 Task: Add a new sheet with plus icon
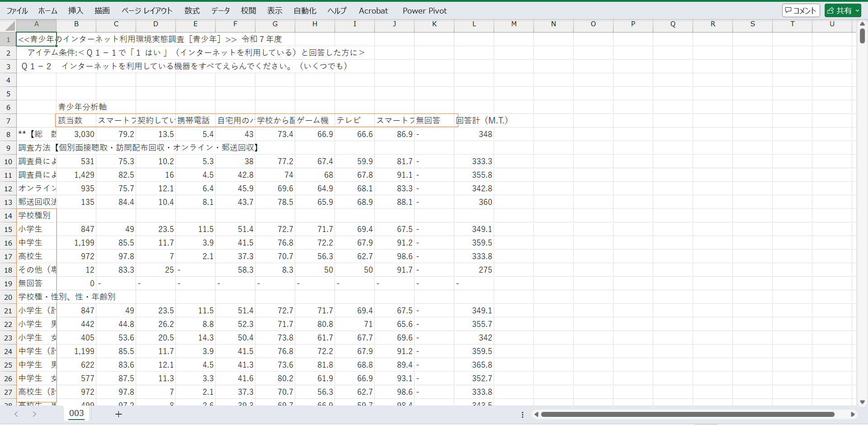[118, 414]
